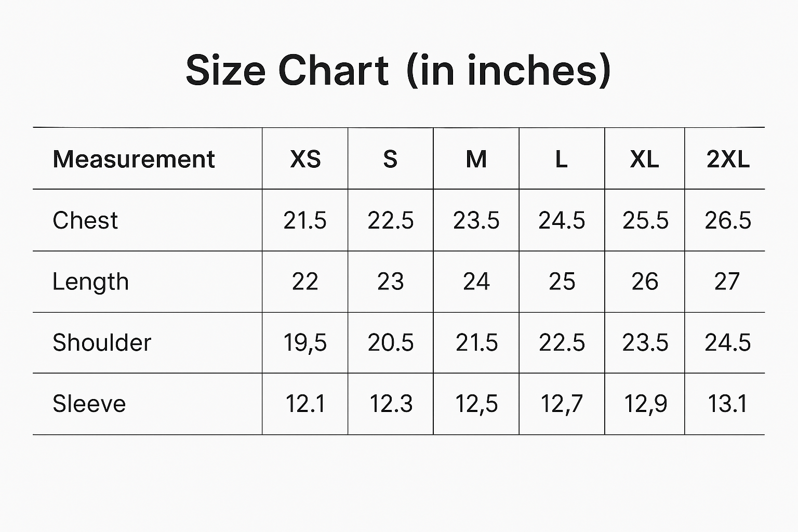798x532 pixels.
Task: Select the Length value 27 for 2XL
Action: pos(727,282)
